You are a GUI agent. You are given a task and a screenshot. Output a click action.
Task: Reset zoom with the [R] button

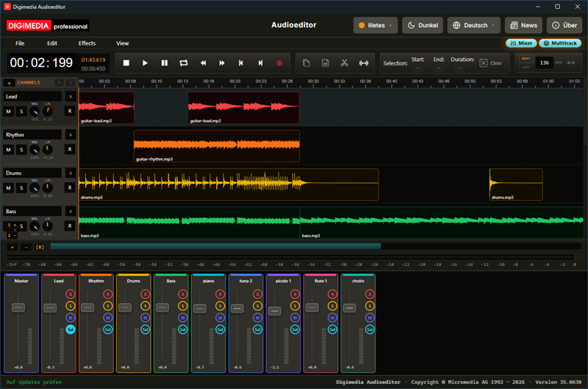click(x=40, y=247)
